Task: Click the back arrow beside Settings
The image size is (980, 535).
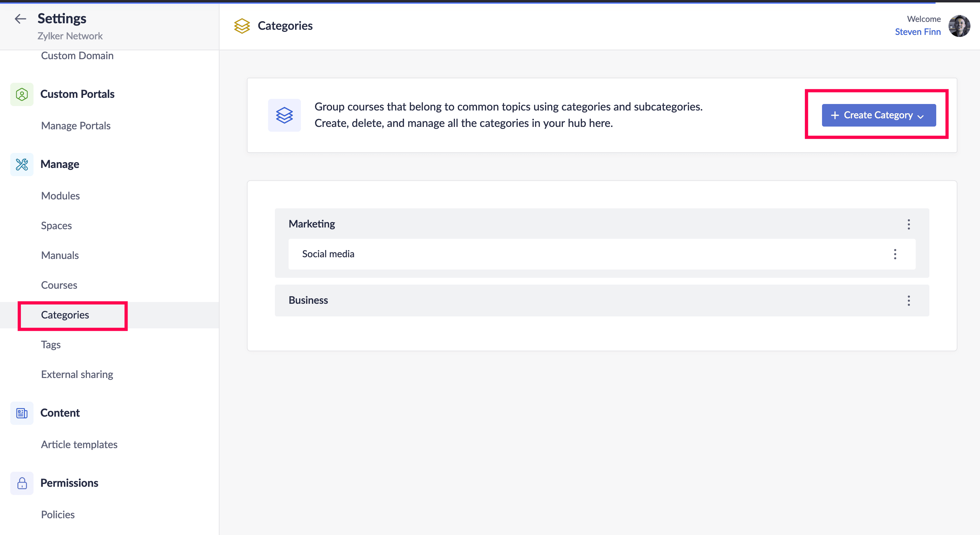Action: click(x=20, y=19)
